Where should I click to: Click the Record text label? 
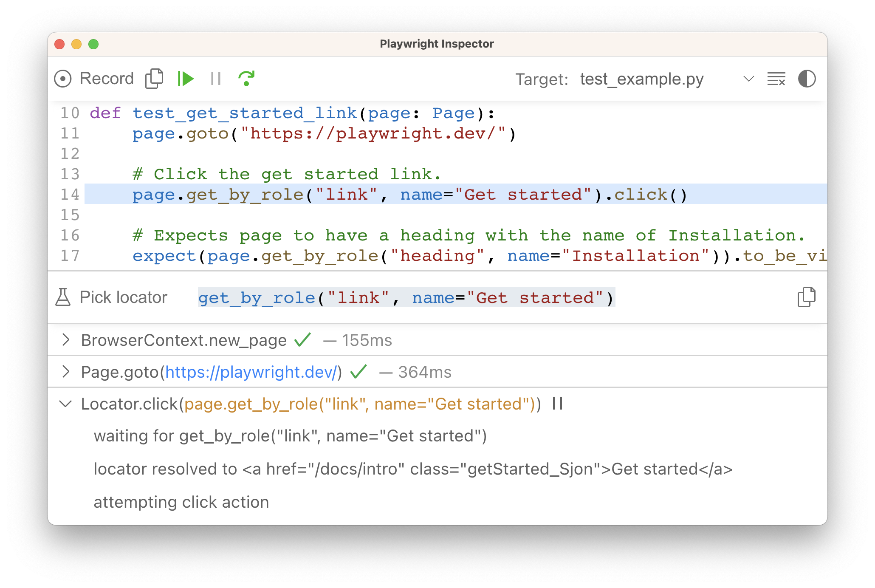(x=107, y=79)
